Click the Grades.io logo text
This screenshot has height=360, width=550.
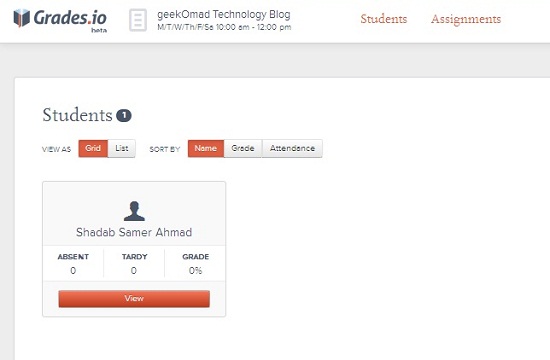point(70,18)
